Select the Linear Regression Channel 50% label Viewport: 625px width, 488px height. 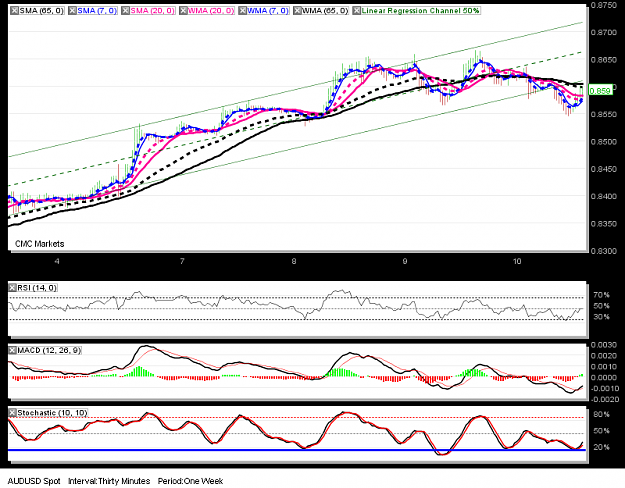[421, 11]
